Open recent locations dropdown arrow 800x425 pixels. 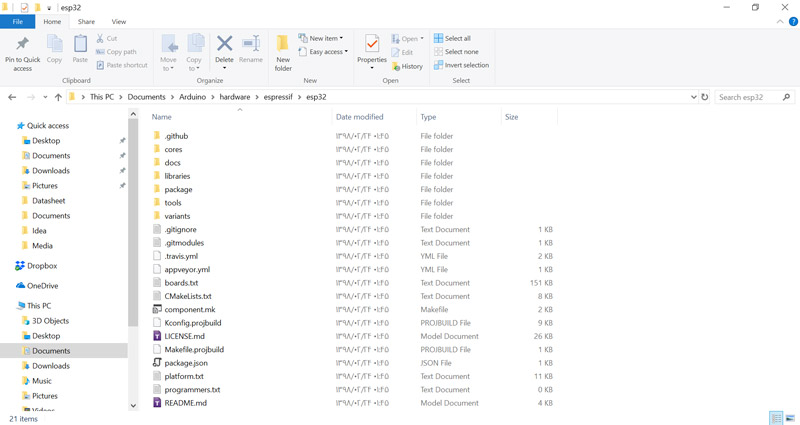coord(45,97)
